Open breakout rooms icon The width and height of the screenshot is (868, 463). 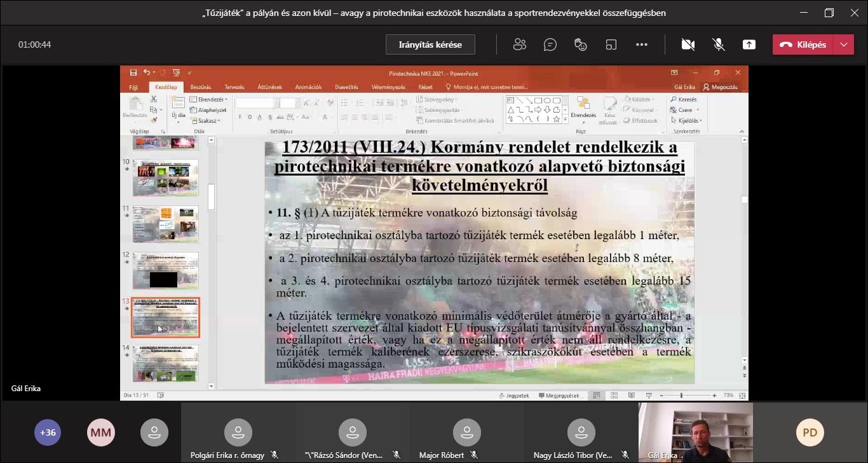611,45
